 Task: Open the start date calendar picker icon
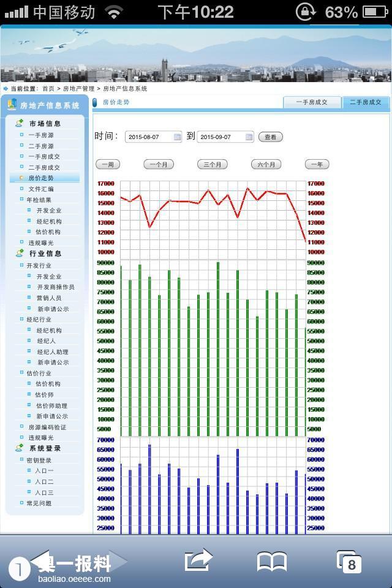pyautogui.click(x=177, y=137)
